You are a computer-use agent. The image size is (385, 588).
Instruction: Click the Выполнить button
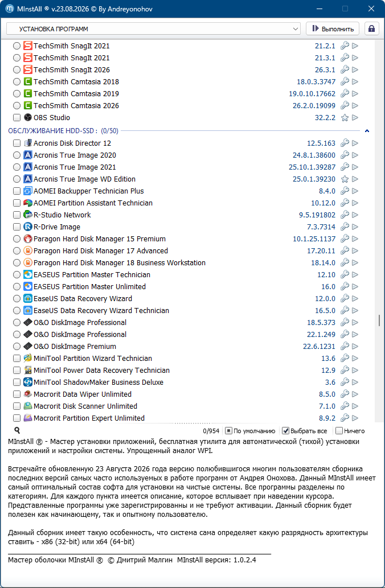coord(333,29)
